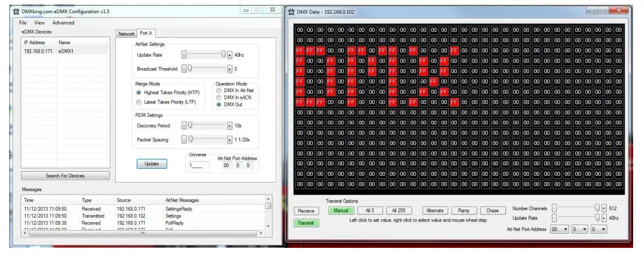Select DMX In sACN operation mode

pyautogui.click(x=234, y=97)
